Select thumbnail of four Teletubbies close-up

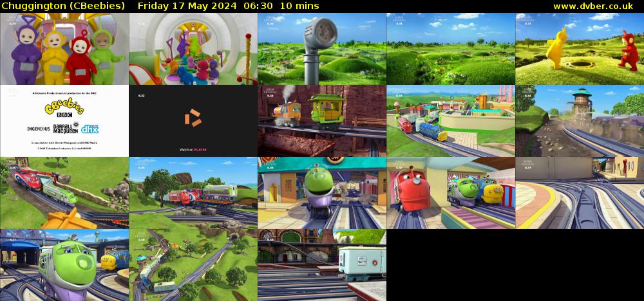pos(64,49)
